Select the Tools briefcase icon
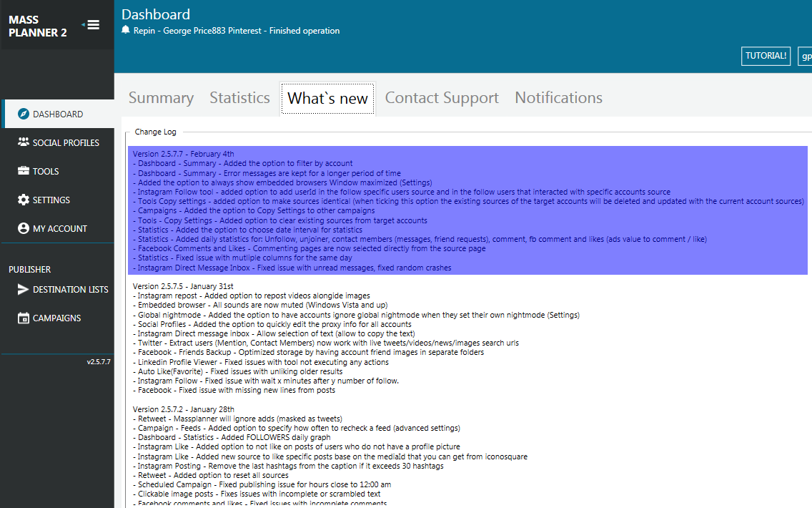The height and width of the screenshot is (508, 812). pyautogui.click(x=23, y=171)
